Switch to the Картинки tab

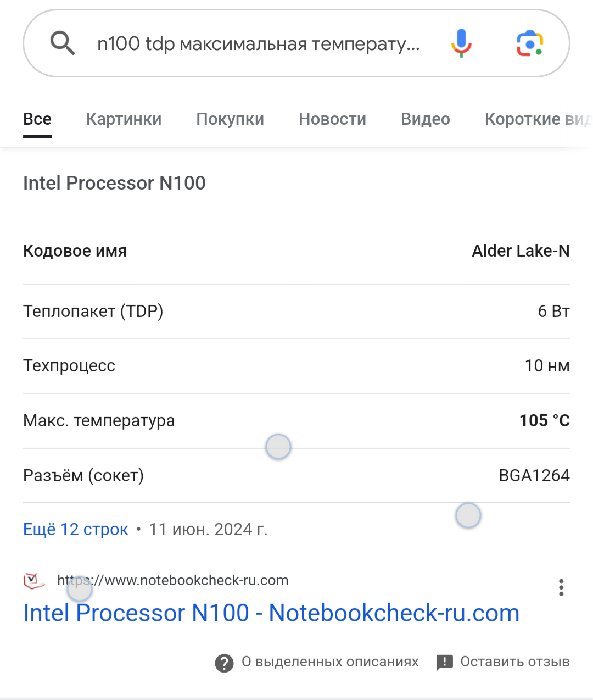(x=124, y=119)
